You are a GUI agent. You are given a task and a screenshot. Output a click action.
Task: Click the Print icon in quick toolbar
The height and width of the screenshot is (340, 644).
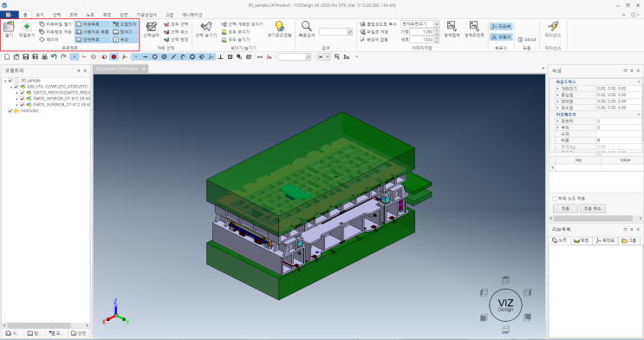tap(45, 56)
